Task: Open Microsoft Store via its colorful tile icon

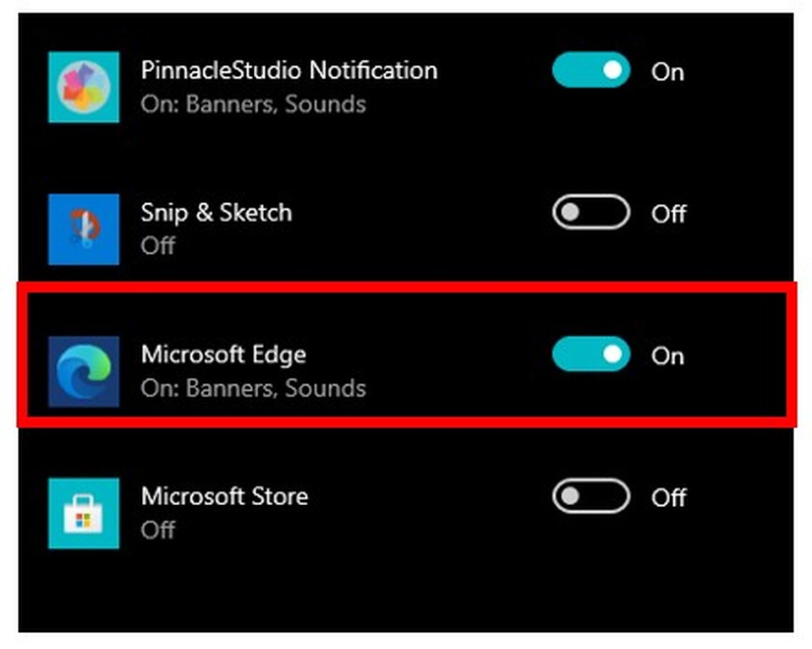Action: (x=83, y=513)
